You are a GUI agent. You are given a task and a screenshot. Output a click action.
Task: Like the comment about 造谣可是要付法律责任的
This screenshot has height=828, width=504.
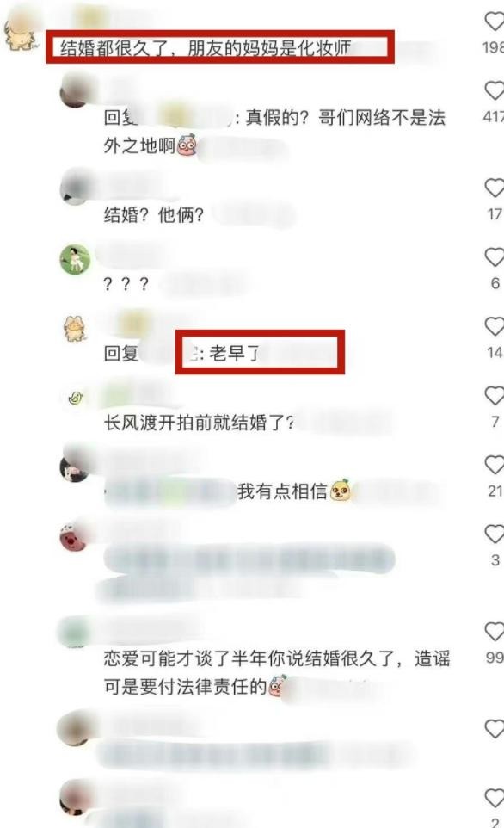click(x=495, y=632)
